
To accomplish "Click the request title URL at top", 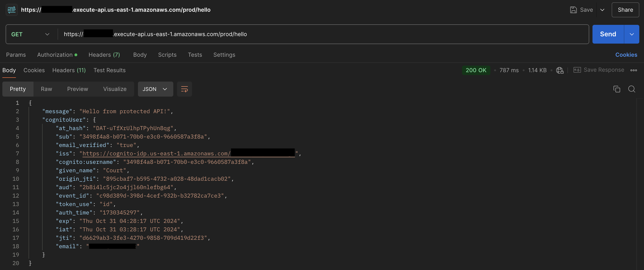I will (x=116, y=10).
